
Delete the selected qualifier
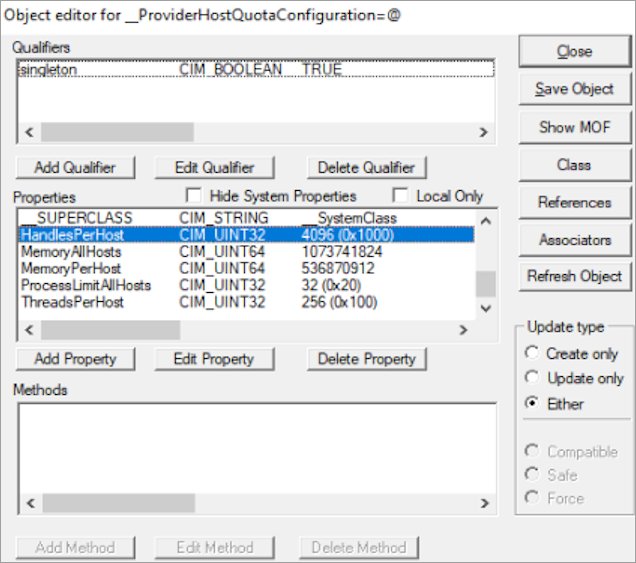[x=366, y=168]
